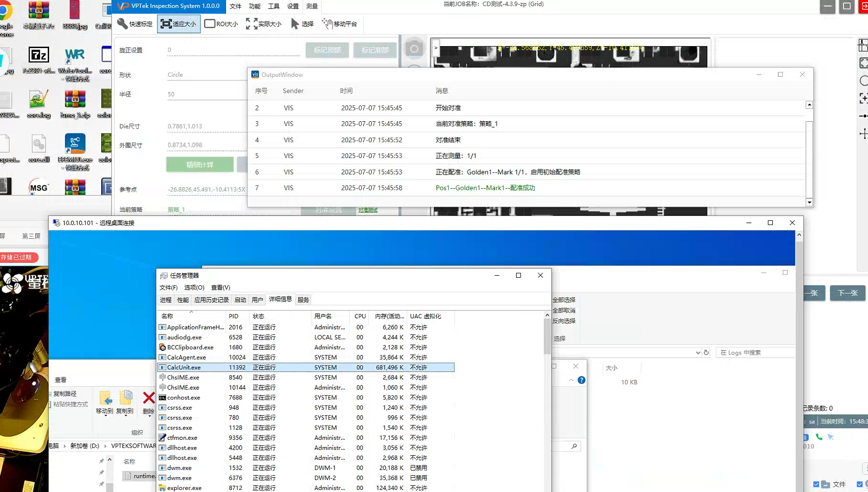
Task: Click the green 精细计算 button
Action: click(200, 165)
